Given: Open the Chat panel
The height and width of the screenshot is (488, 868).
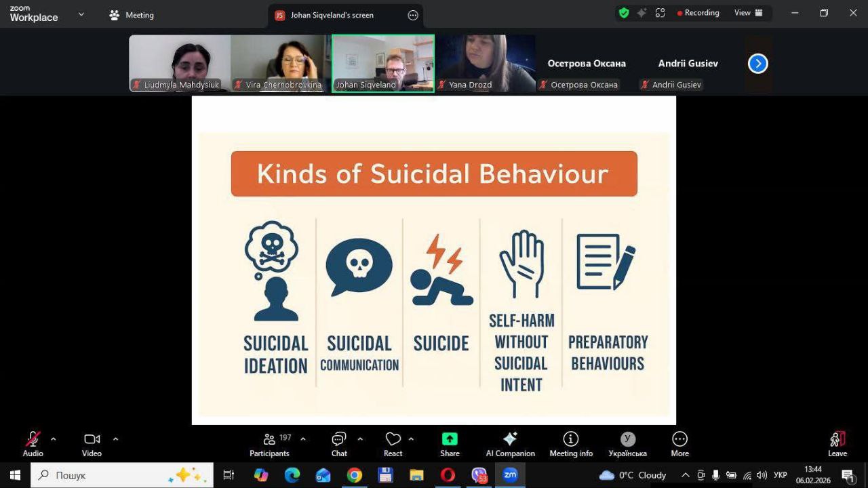Looking at the screenshot, I should coord(339,444).
